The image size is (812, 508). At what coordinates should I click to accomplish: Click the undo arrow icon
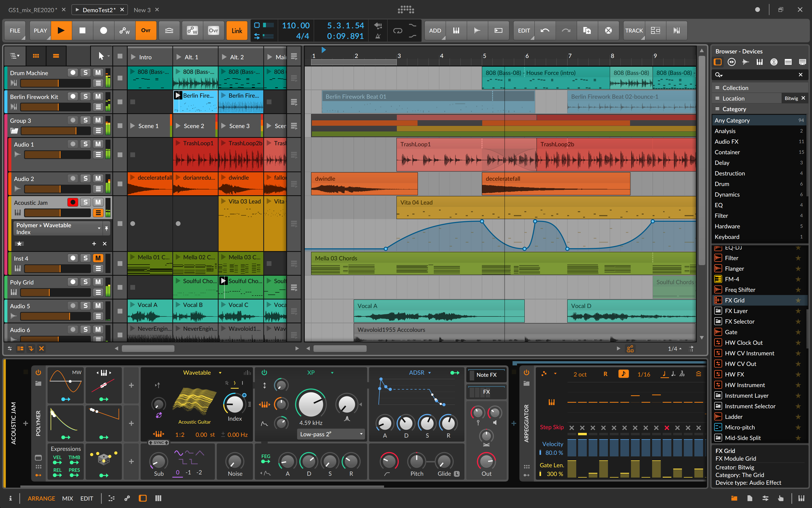pyautogui.click(x=545, y=31)
